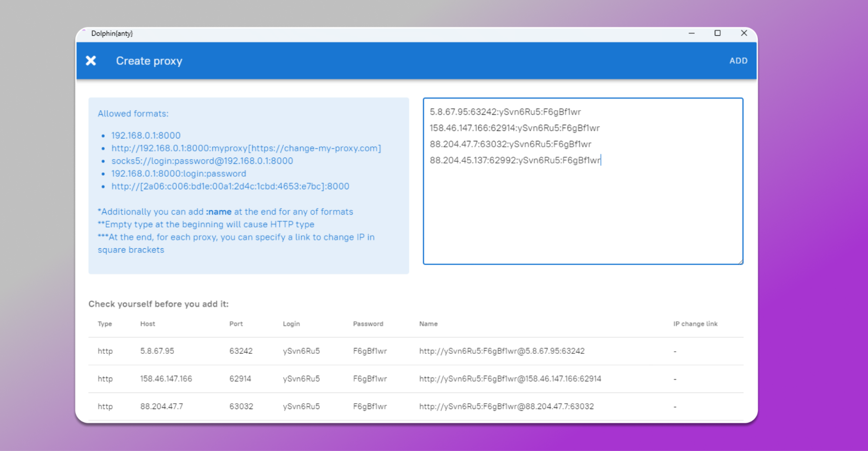Screen dimensions: 868x451
Task: Click into the proxy list text area
Action: [583, 181]
